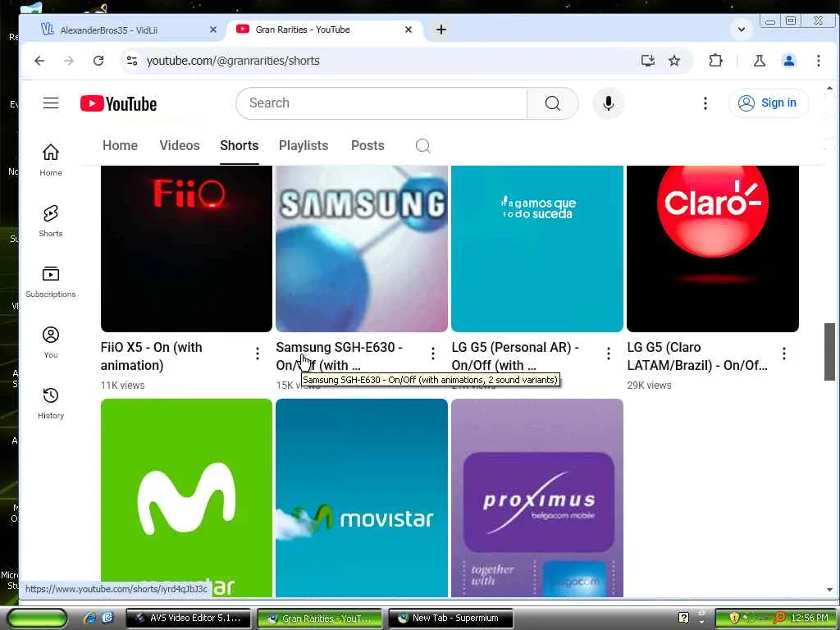Open the FiiO X5 short thumbnail
The width and height of the screenshot is (840, 630).
click(x=186, y=249)
